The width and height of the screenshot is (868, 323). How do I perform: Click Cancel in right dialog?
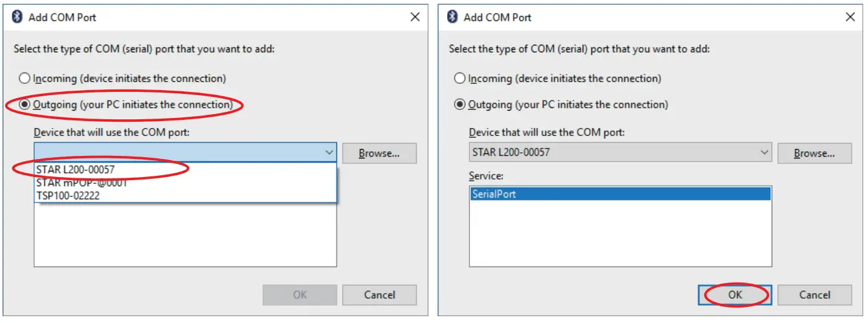click(815, 295)
